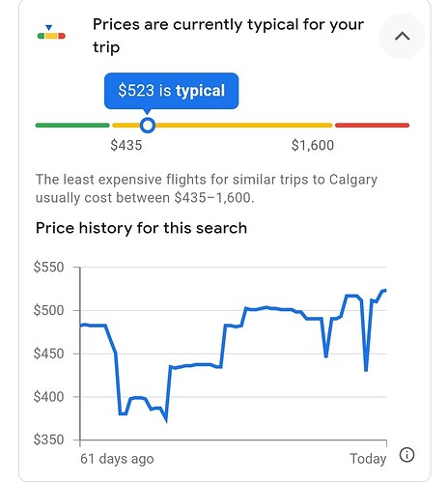The image size is (448, 483).
Task: Click the yellow typical price segment
Action: [222, 126]
